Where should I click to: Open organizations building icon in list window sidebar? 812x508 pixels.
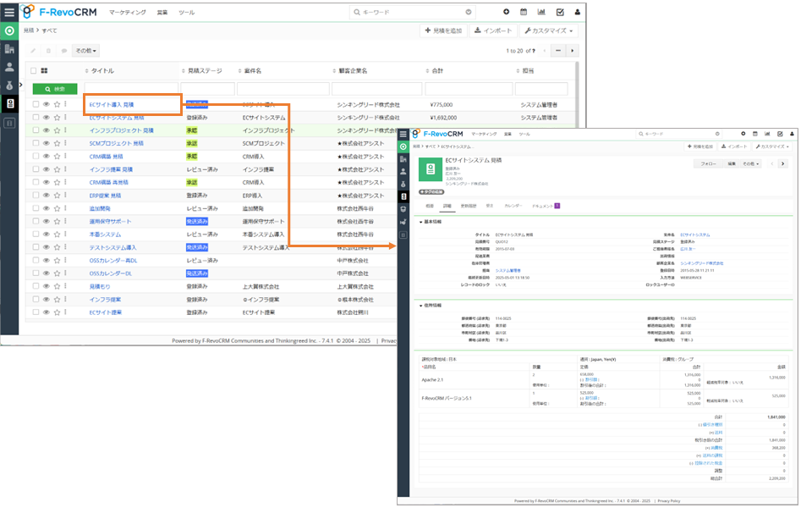pyautogui.click(x=9, y=49)
